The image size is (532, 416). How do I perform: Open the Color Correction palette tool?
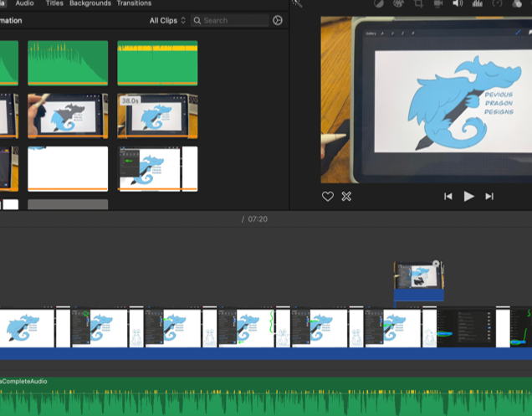[x=398, y=3]
